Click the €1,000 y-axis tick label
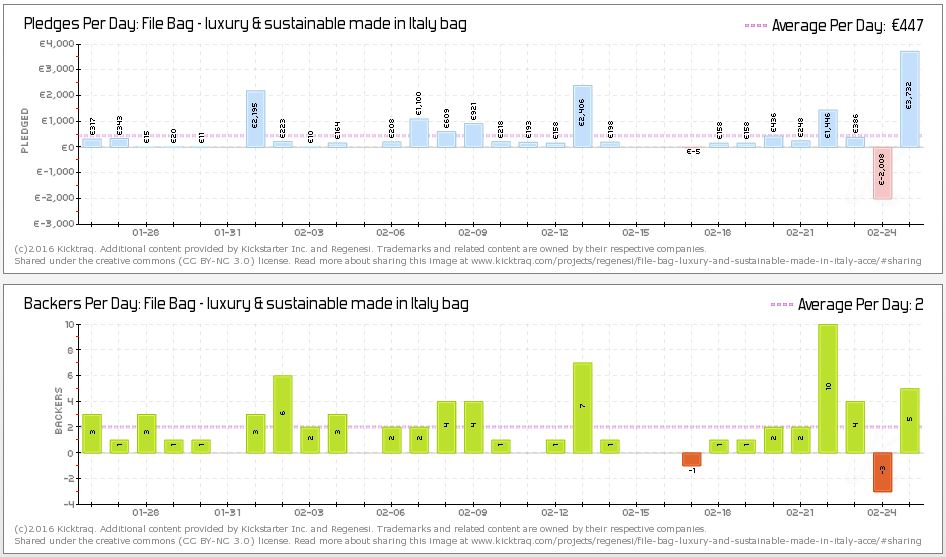Image resolution: width=946 pixels, height=557 pixels. [57, 121]
